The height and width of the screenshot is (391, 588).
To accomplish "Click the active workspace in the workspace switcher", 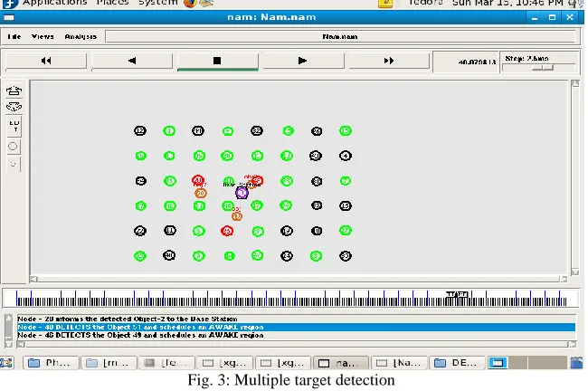I will (498, 363).
